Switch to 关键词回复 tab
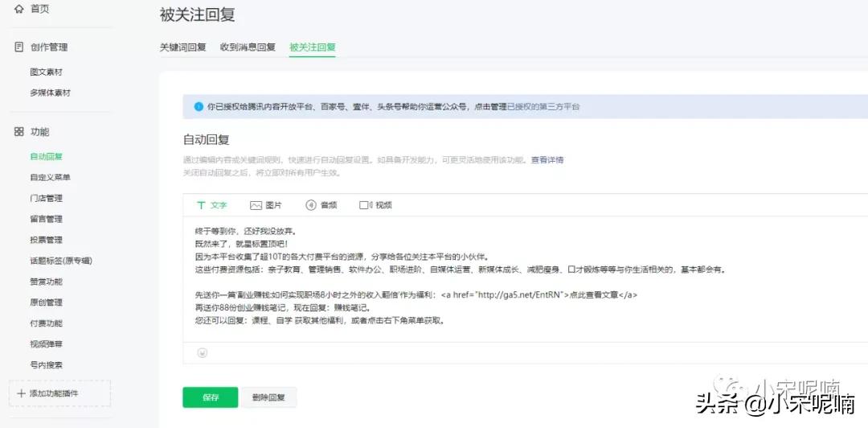868x428 pixels. [182, 47]
